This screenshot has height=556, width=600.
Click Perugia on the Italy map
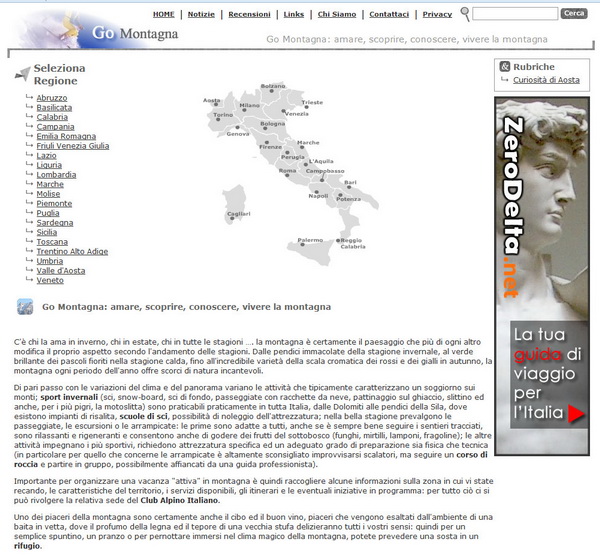coord(293,157)
